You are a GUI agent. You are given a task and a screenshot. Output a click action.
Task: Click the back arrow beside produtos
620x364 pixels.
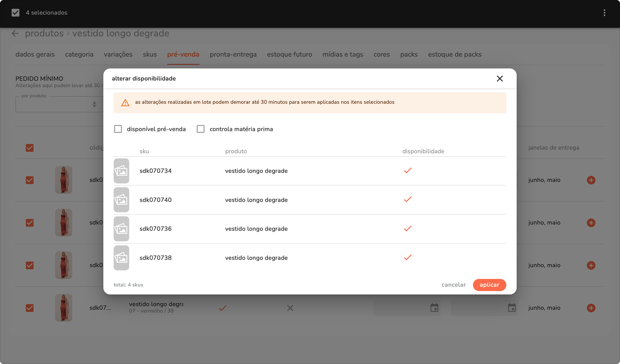click(15, 33)
